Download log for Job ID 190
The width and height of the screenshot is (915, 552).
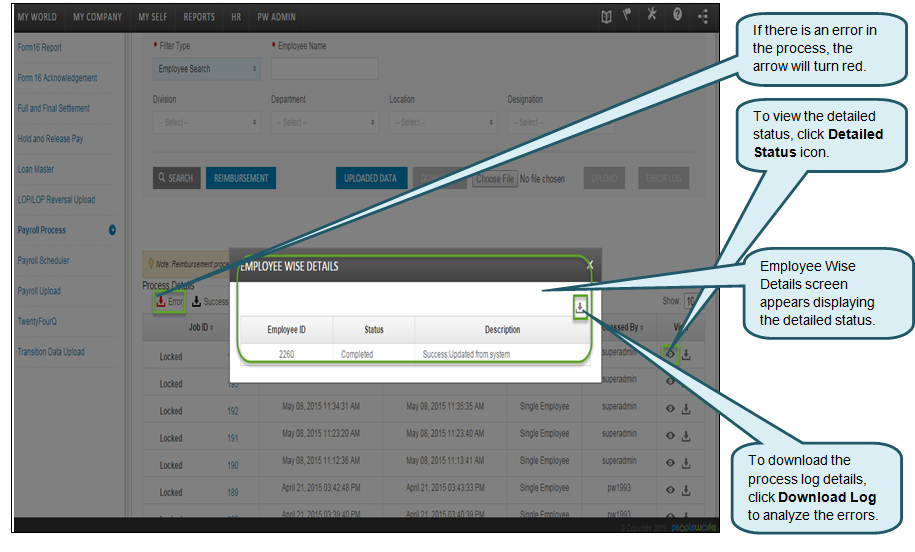tap(686, 463)
